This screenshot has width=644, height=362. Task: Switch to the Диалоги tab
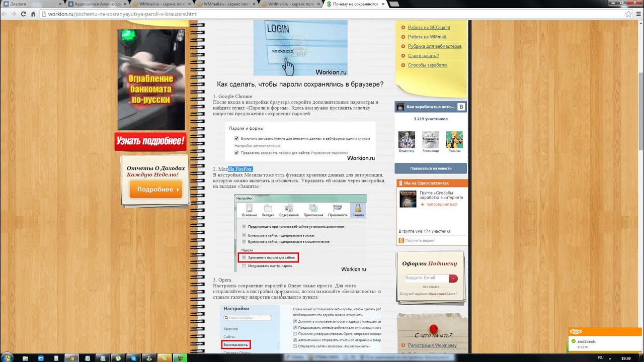[33, 4]
